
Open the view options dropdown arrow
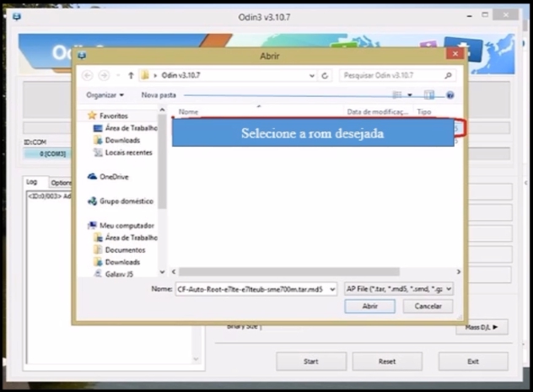[x=410, y=95]
